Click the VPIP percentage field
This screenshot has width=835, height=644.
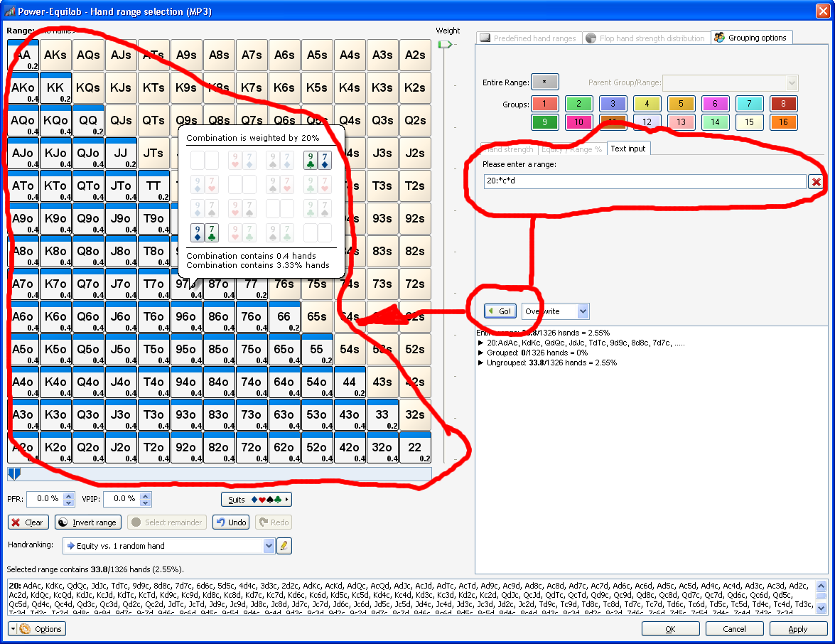tap(122, 499)
